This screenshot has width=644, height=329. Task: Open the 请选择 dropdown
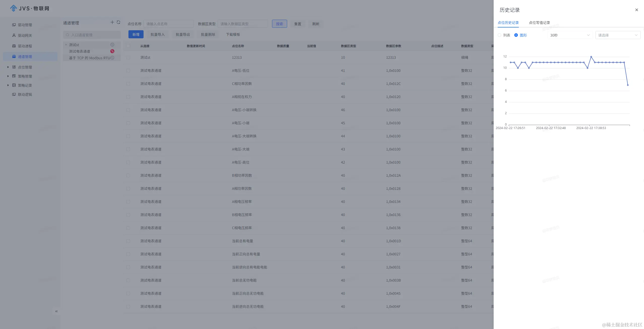618,35
